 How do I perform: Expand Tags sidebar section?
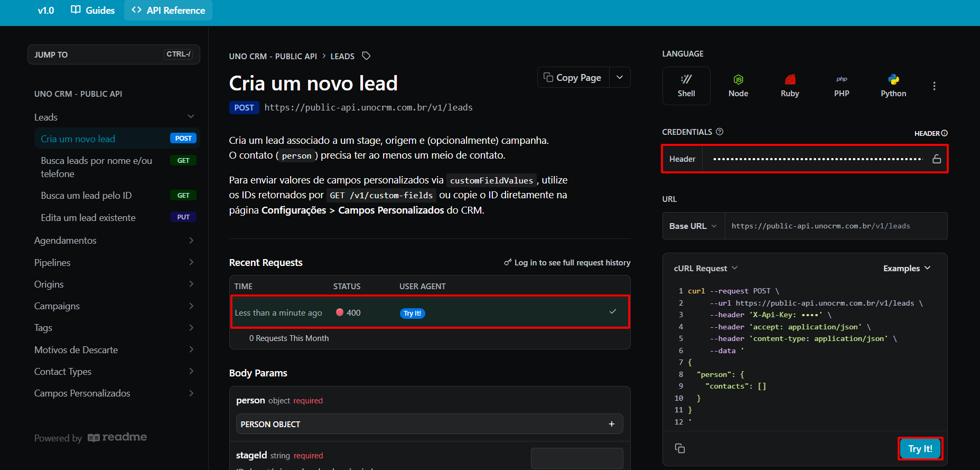pos(191,328)
